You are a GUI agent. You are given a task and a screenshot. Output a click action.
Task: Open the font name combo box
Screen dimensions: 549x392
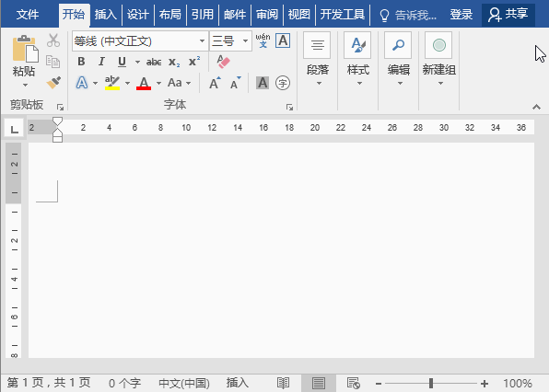click(140, 41)
